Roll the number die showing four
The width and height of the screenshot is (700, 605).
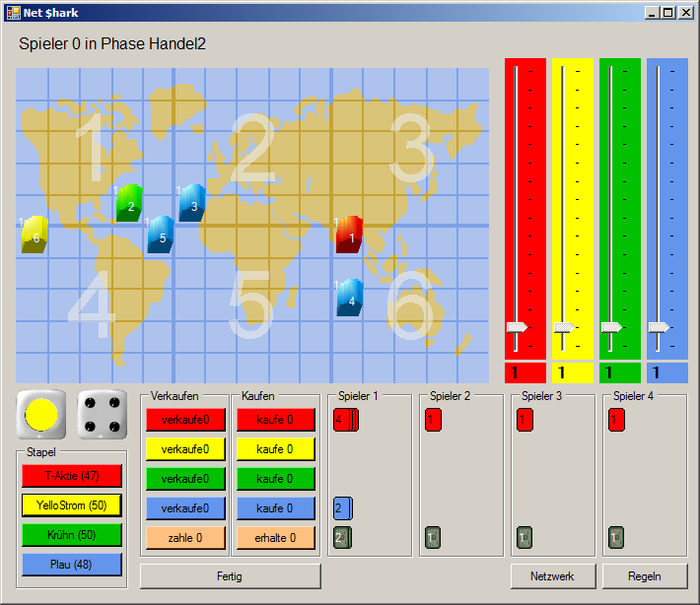103,415
